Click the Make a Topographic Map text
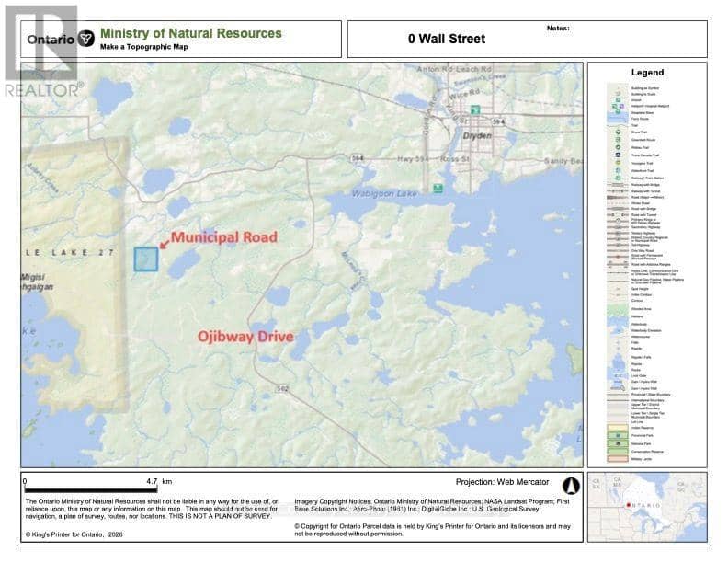 [x=144, y=47]
